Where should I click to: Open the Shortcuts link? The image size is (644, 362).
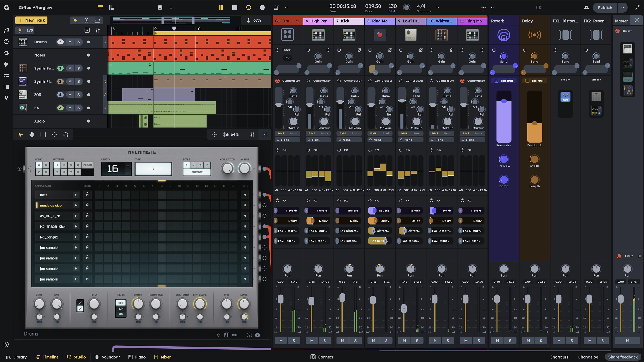(559, 357)
